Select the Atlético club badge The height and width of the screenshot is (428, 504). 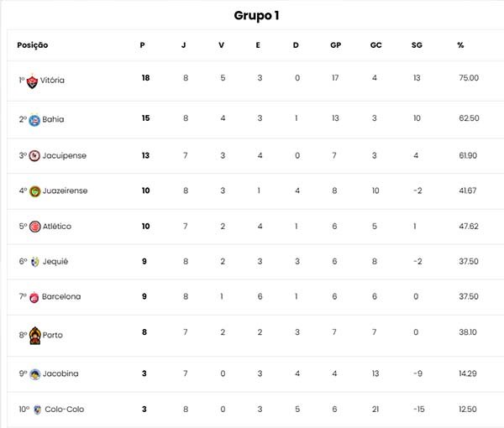pyautogui.click(x=34, y=227)
